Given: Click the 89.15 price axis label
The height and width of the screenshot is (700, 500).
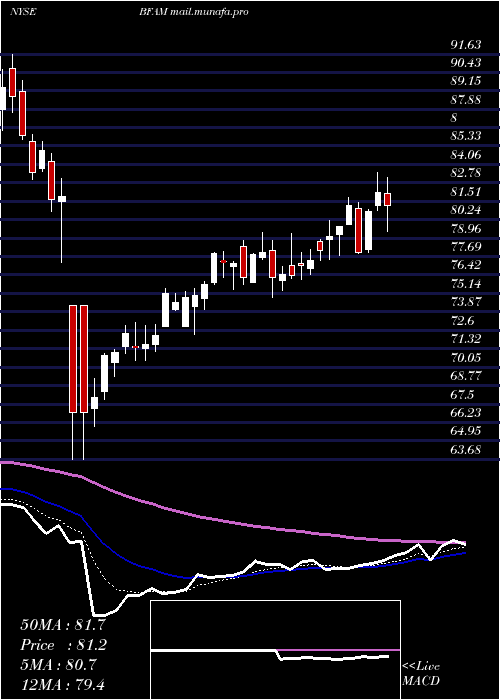Looking at the screenshot, I should 466,81.
